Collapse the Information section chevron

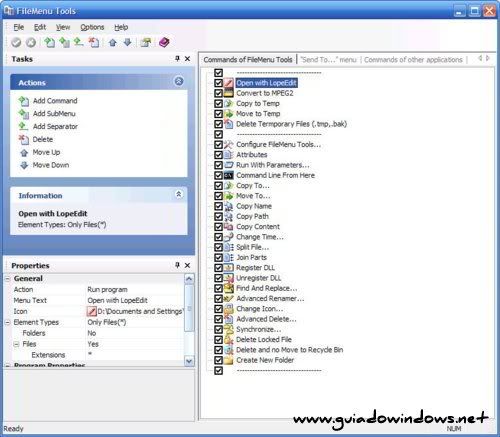pyautogui.click(x=179, y=194)
